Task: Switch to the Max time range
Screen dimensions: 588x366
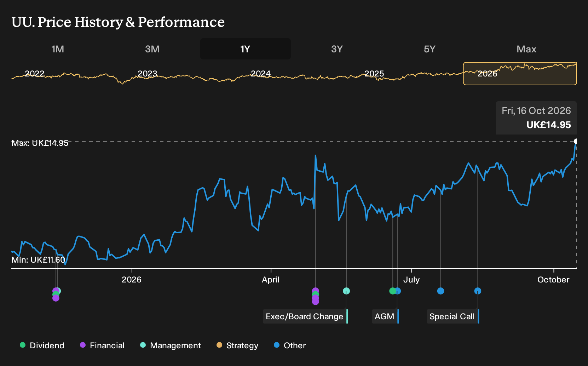Action: 526,49
